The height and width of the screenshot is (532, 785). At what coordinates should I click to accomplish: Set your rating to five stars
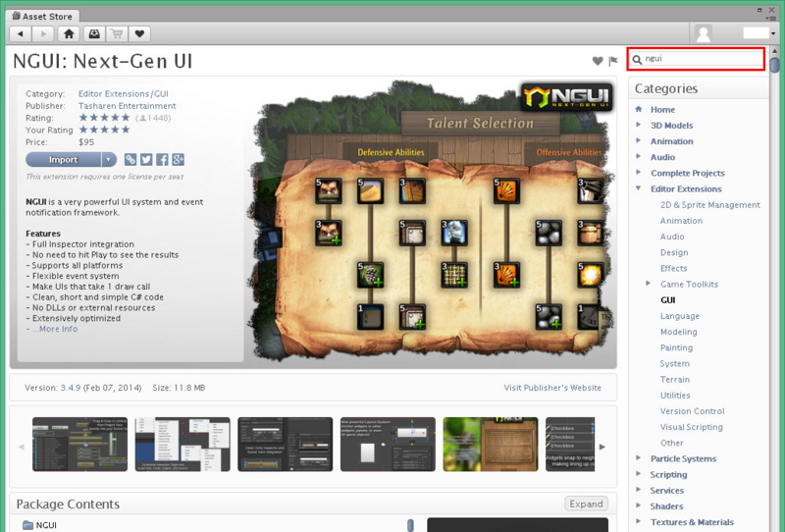(x=126, y=130)
